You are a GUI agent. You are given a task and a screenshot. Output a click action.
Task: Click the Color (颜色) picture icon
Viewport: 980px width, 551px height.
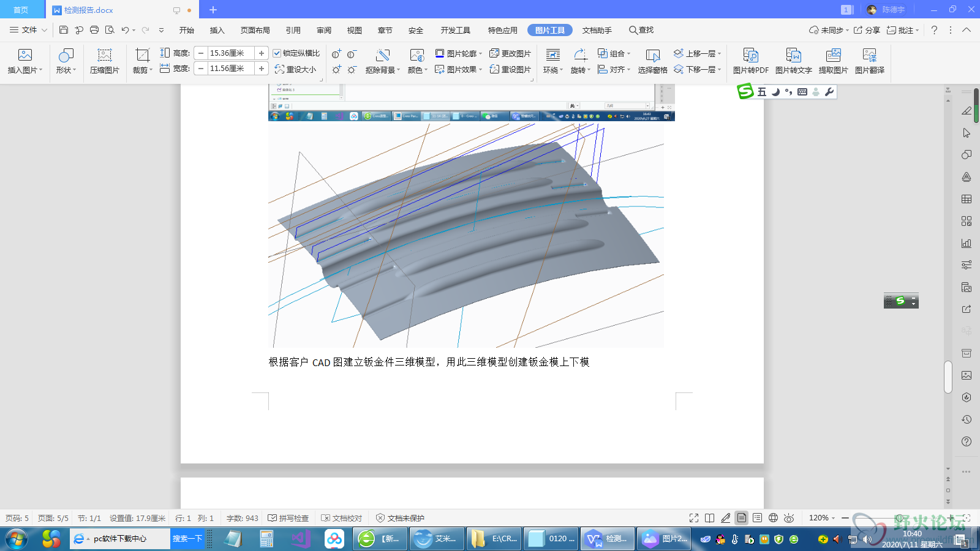[x=417, y=56]
